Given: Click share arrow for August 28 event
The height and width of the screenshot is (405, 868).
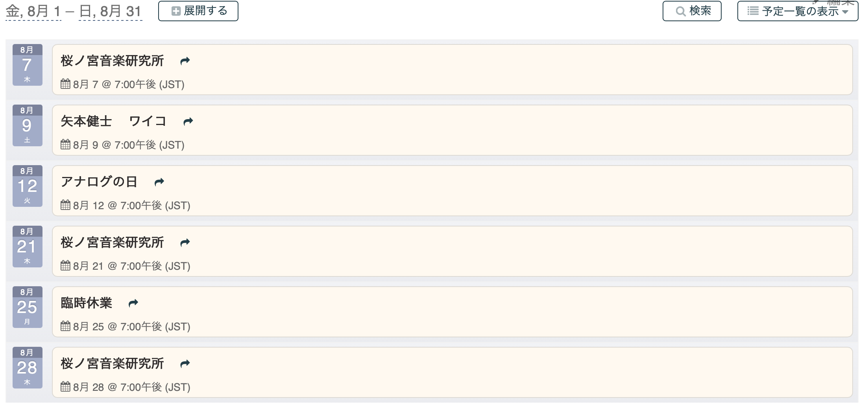Looking at the screenshot, I should pos(185,364).
